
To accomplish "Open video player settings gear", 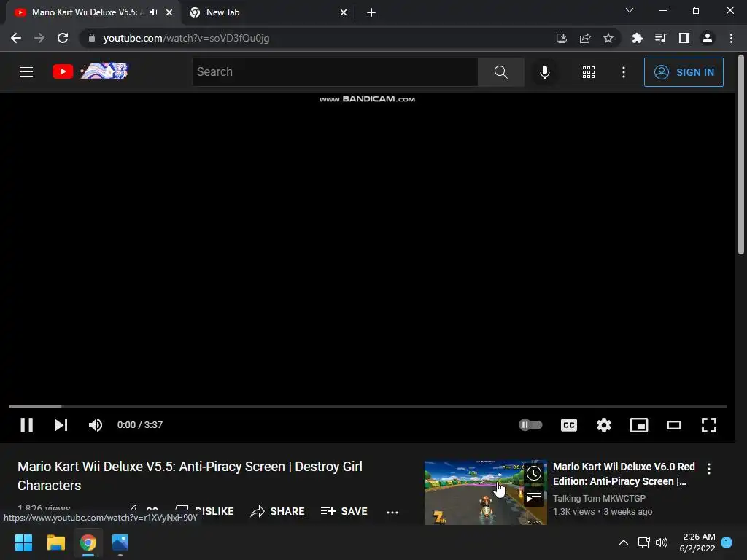I will (x=603, y=425).
